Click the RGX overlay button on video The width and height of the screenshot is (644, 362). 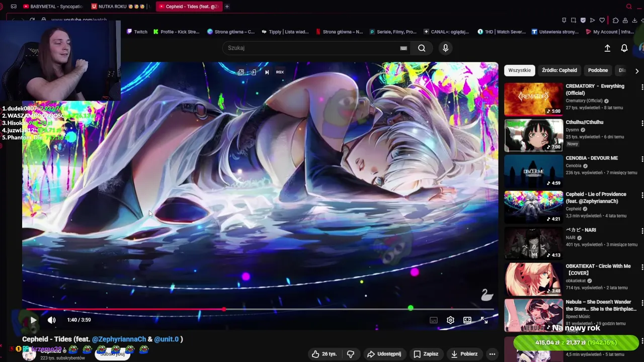(x=280, y=72)
